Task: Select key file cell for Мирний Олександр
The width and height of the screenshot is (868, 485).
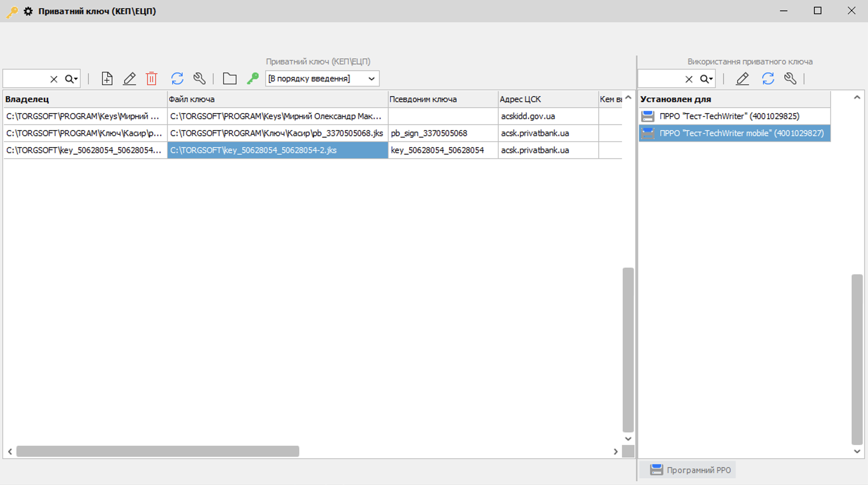Action: [277, 116]
